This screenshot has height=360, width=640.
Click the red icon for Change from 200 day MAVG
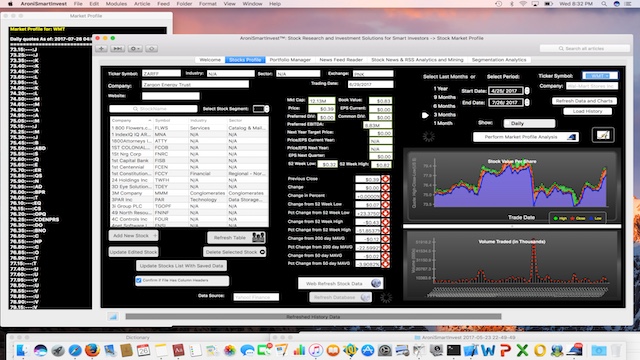point(385,239)
